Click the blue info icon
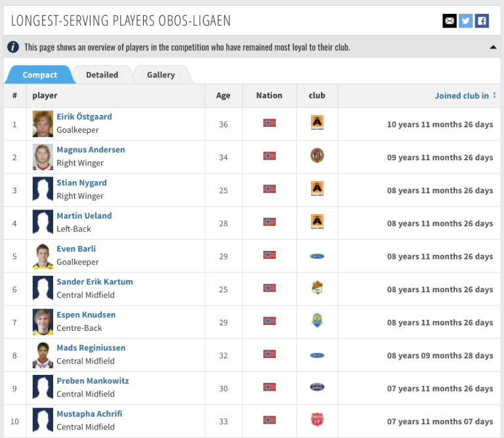 (x=13, y=47)
